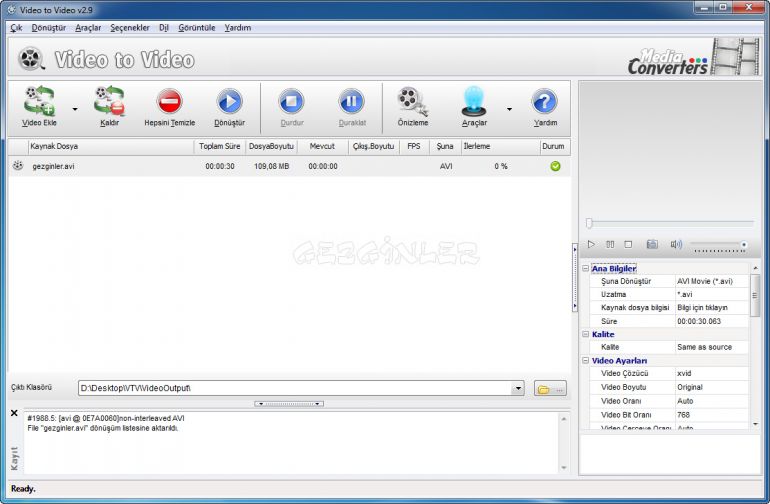Click the Çıktı Klasörü output path field
The image size is (770, 504).
295,388
